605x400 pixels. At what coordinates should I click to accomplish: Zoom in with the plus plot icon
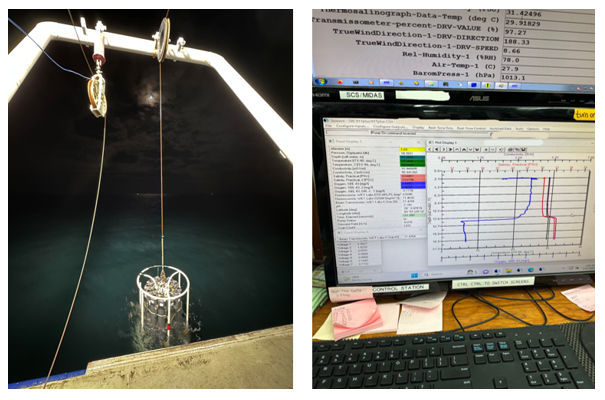(486, 150)
